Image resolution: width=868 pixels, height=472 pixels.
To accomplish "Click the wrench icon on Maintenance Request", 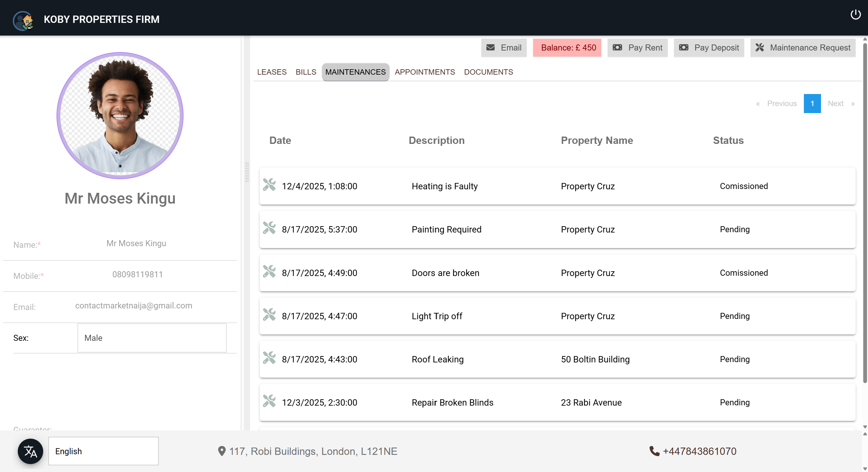I will pos(760,48).
